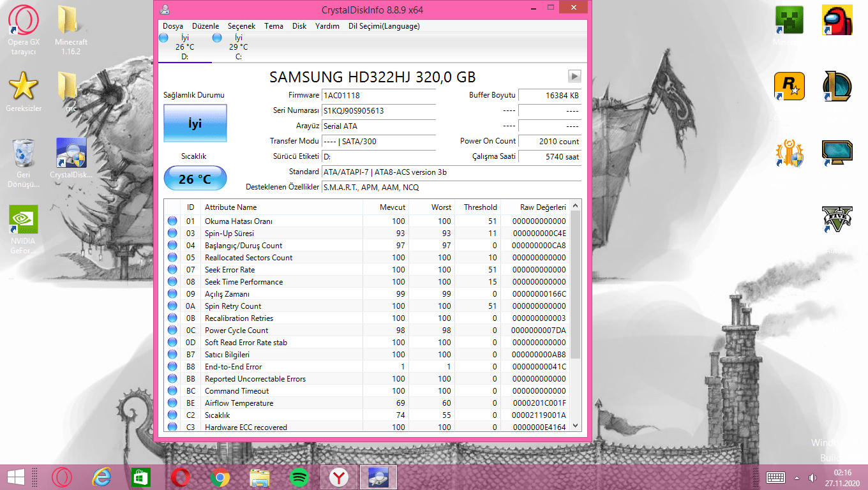The image size is (868, 490).
Task: Open the Tema menu
Action: 274,26
